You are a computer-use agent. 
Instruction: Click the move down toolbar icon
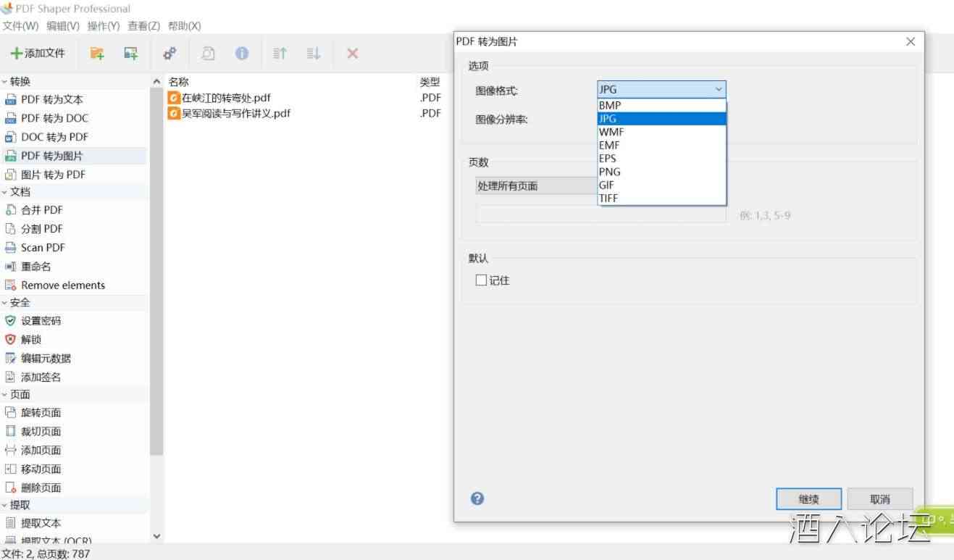click(313, 53)
